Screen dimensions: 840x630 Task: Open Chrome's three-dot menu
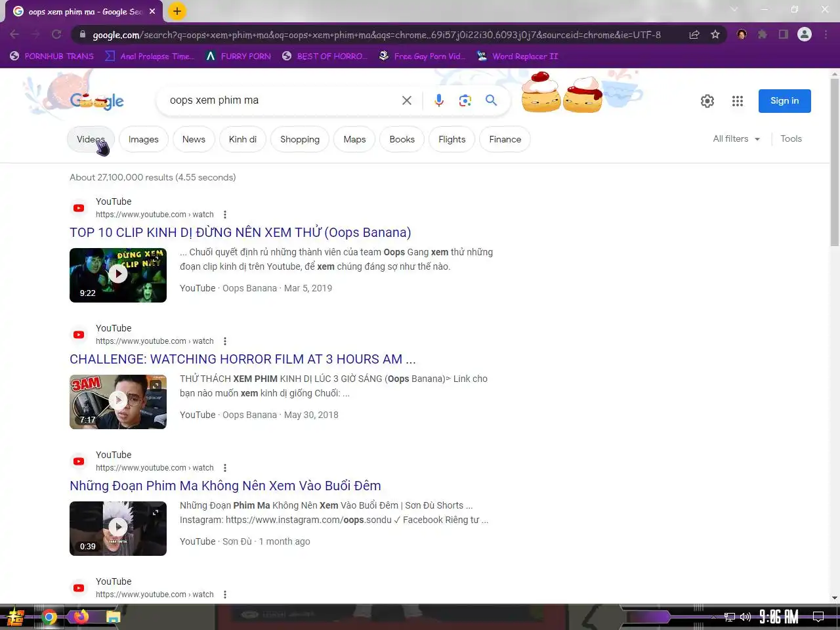click(826, 35)
